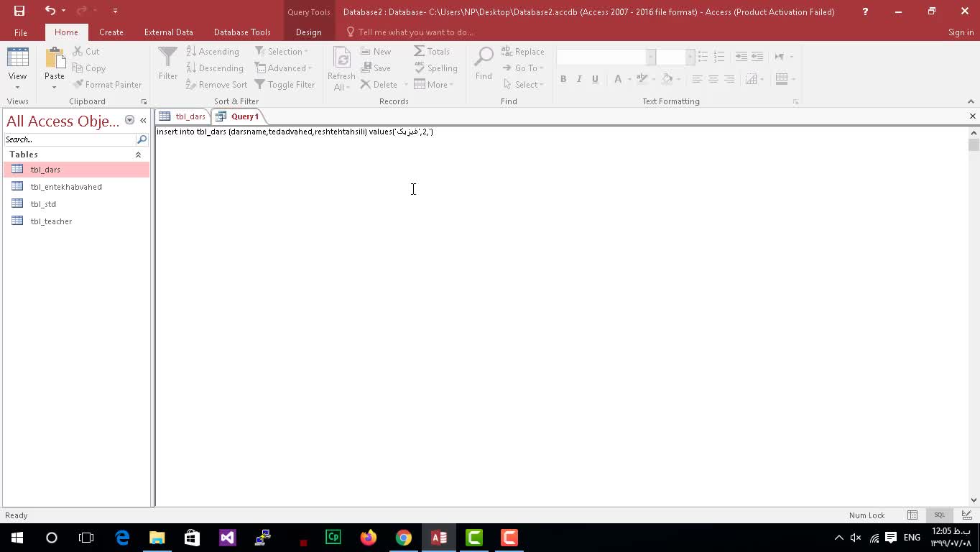Viewport: 980px width, 552px height.
Task: Click the navigation pane Search box
Action: (70, 139)
